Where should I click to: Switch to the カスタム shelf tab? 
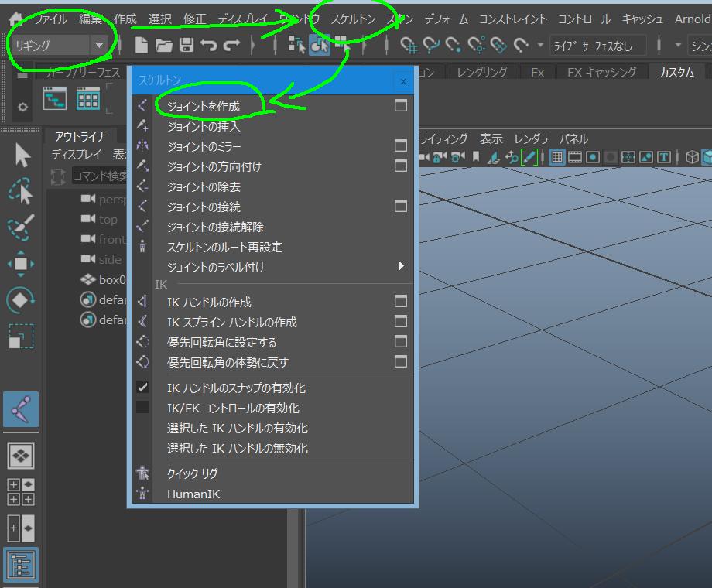coord(676,72)
